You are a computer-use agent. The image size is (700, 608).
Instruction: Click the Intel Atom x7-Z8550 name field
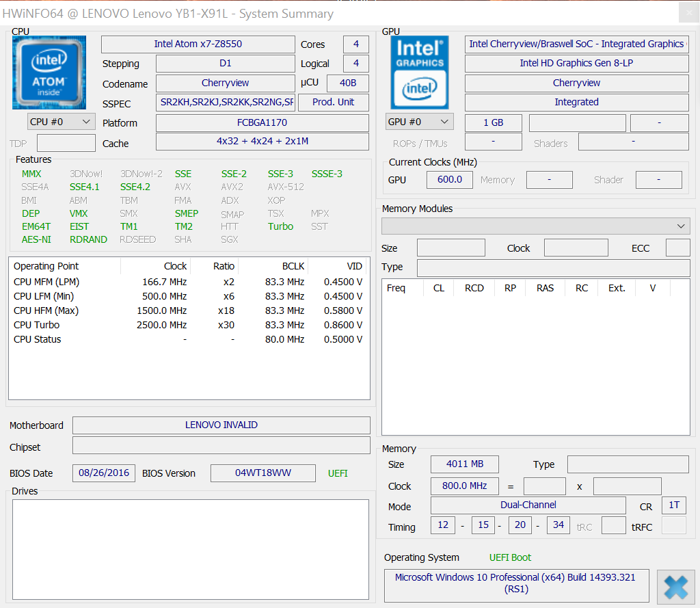pyautogui.click(x=198, y=44)
